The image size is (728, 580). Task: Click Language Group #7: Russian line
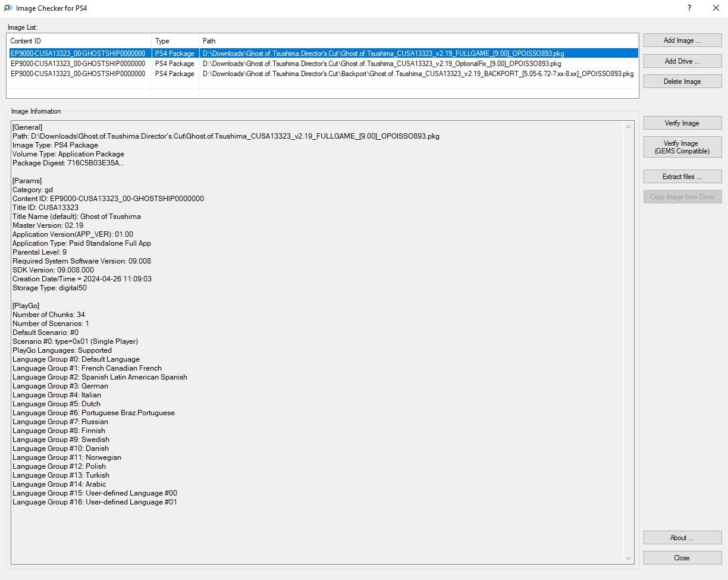(x=60, y=422)
